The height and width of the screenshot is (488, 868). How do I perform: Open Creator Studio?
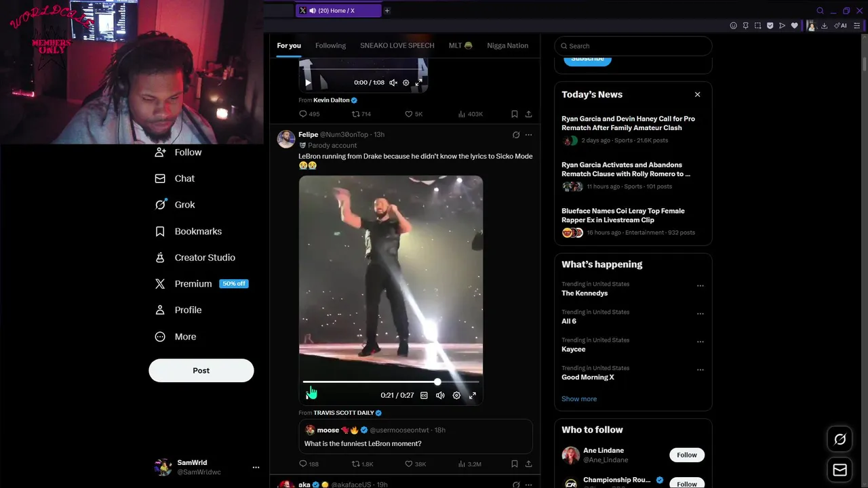(195, 258)
